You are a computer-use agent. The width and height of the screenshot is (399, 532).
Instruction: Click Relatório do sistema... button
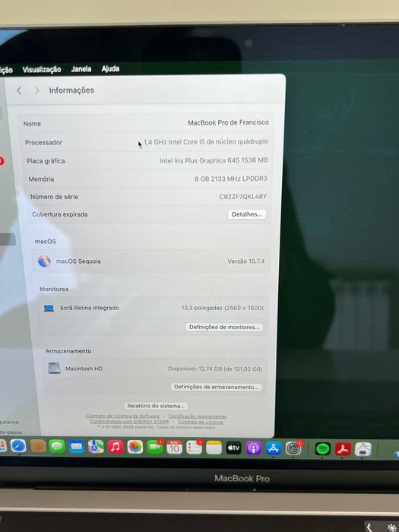156,406
